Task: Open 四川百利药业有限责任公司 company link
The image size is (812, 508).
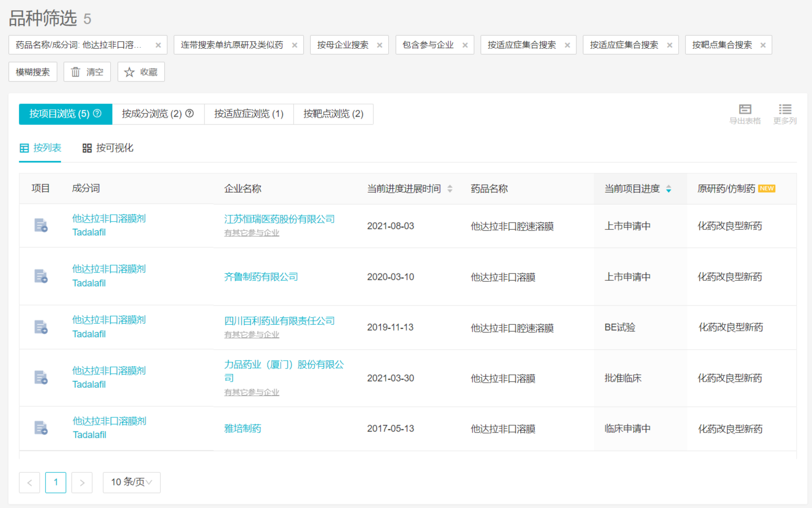Action: (x=279, y=321)
